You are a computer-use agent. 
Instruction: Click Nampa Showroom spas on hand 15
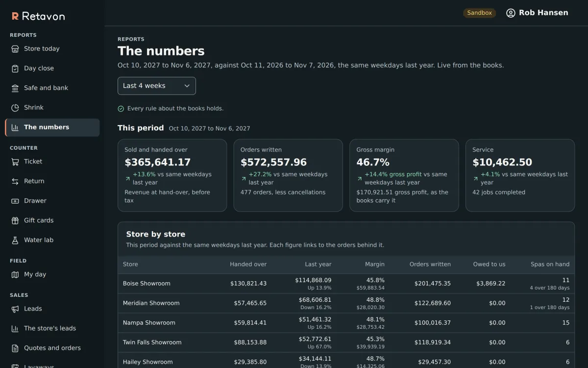566,323
